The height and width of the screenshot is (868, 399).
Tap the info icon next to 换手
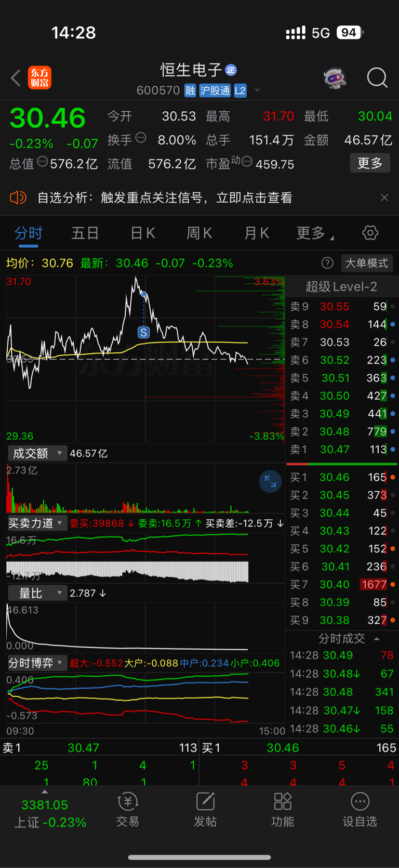(x=141, y=138)
